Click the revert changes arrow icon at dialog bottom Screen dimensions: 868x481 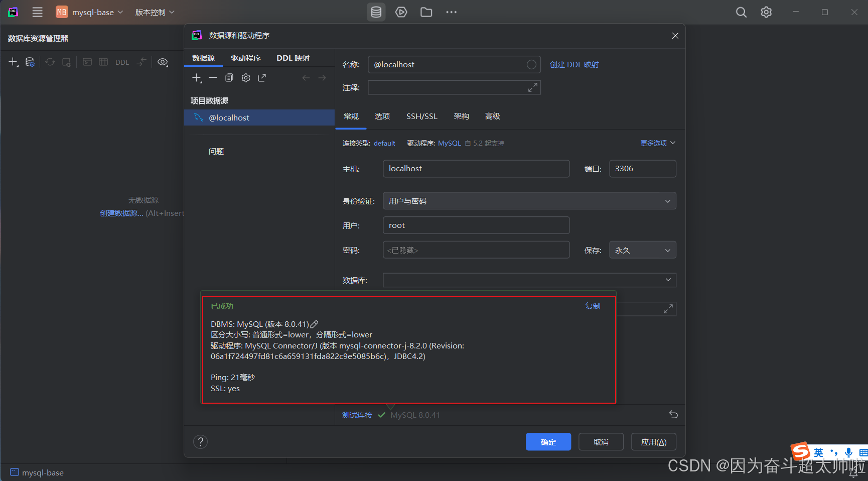tap(673, 415)
